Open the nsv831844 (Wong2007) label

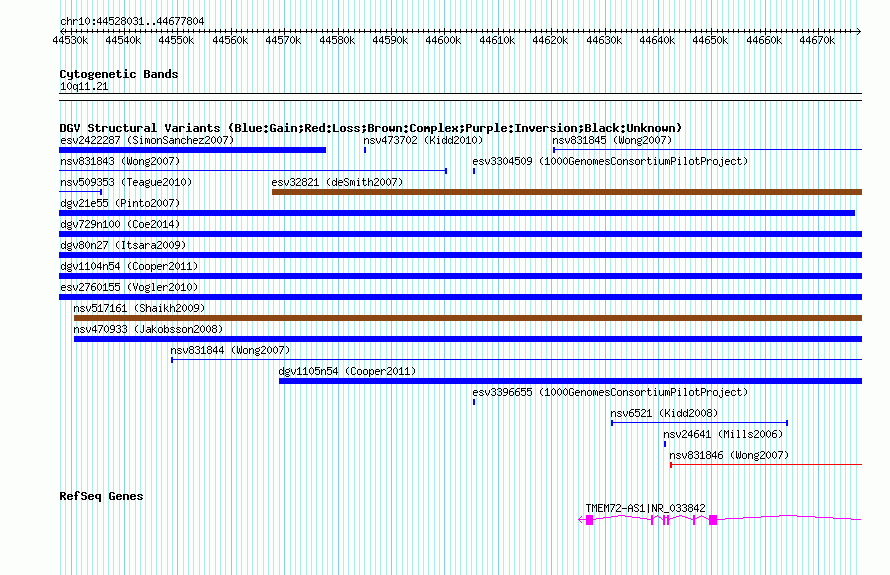tap(230, 350)
